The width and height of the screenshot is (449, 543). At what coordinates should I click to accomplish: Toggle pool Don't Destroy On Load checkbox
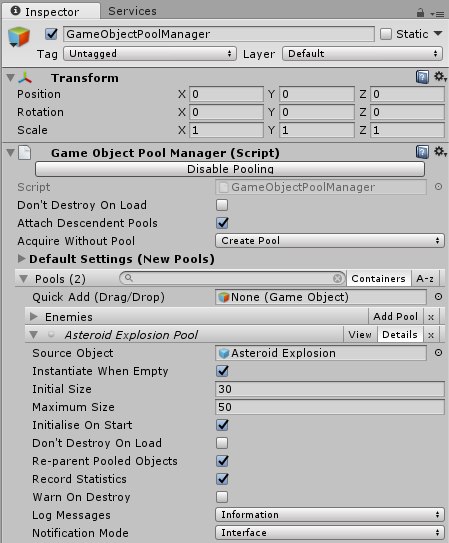pyautogui.click(x=222, y=443)
